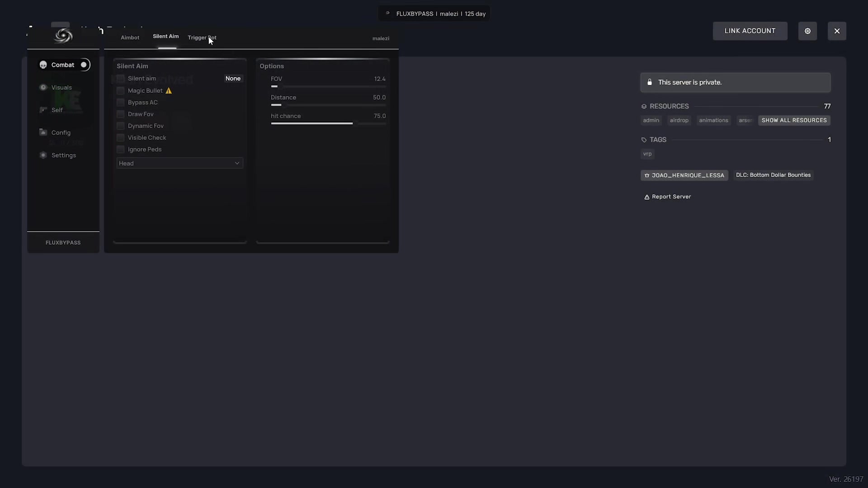
Task: Click the Magic Bullet warning icon
Action: [169, 91]
